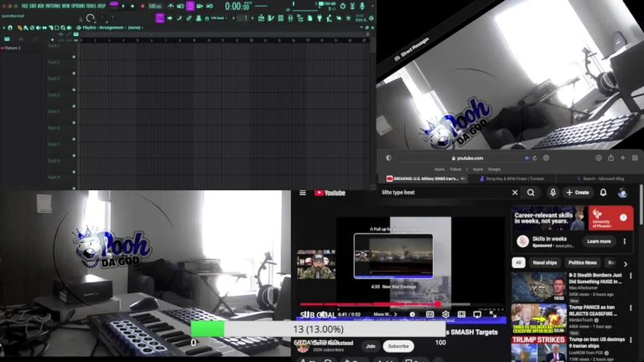644x362 pixels.
Task: Open options menu for B-2 Stealth Bombers video
Action: (x=630, y=276)
